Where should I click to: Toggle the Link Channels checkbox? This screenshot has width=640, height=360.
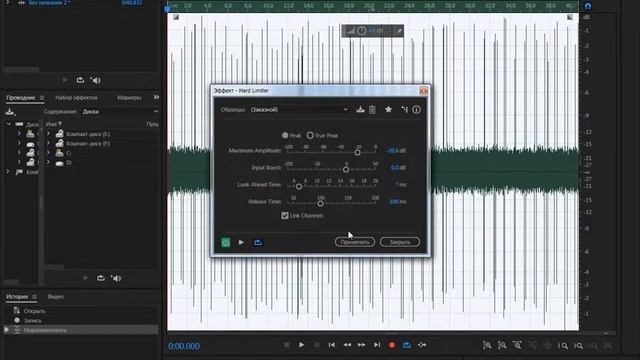[285, 215]
